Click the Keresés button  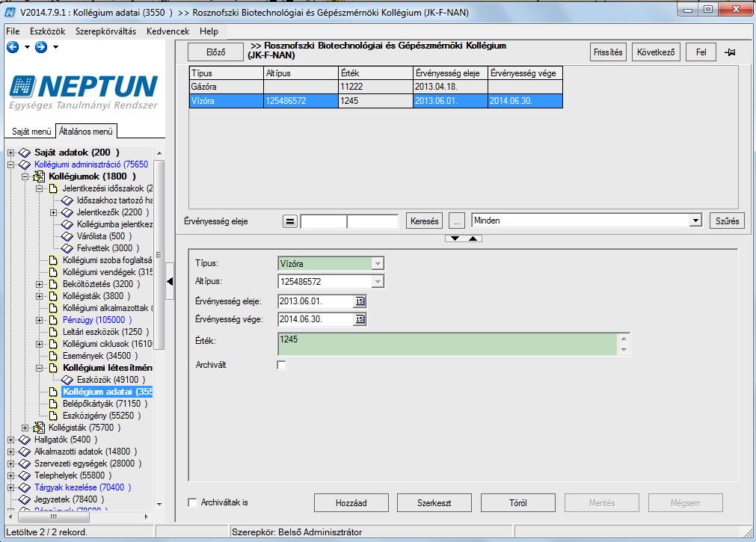pyautogui.click(x=424, y=221)
